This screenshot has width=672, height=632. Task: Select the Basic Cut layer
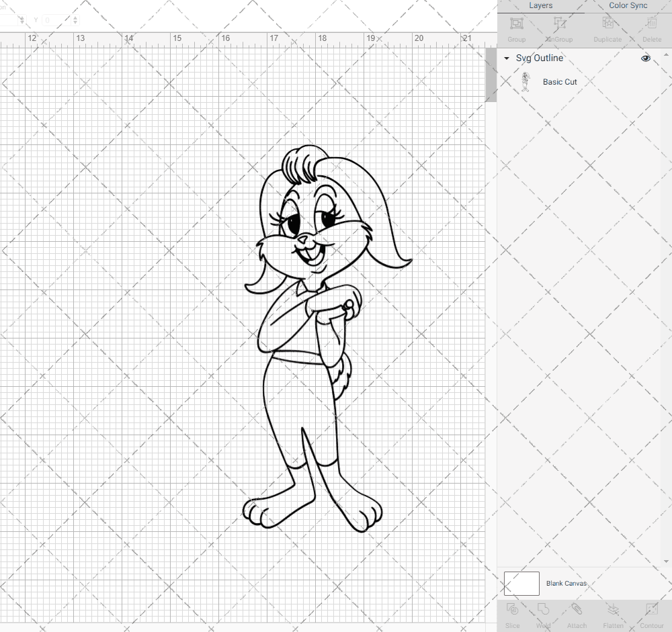(560, 82)
